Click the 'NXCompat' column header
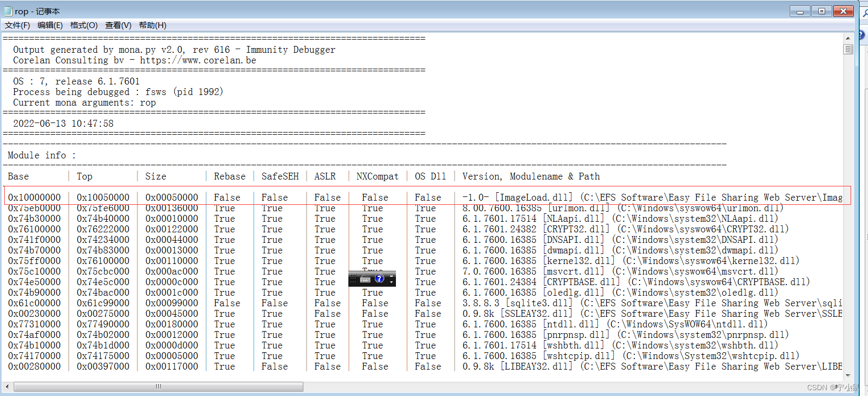Screen dimensions: 868x396 pos(378,176)
